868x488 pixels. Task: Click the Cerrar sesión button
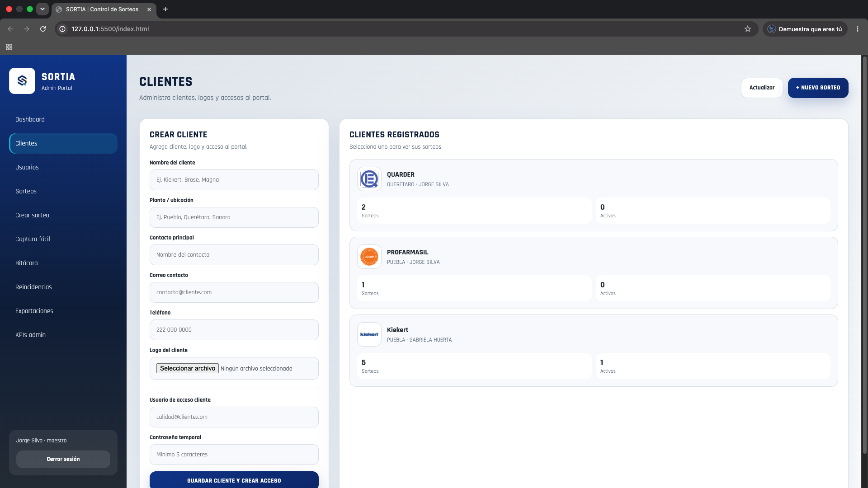tap(63, 459)
